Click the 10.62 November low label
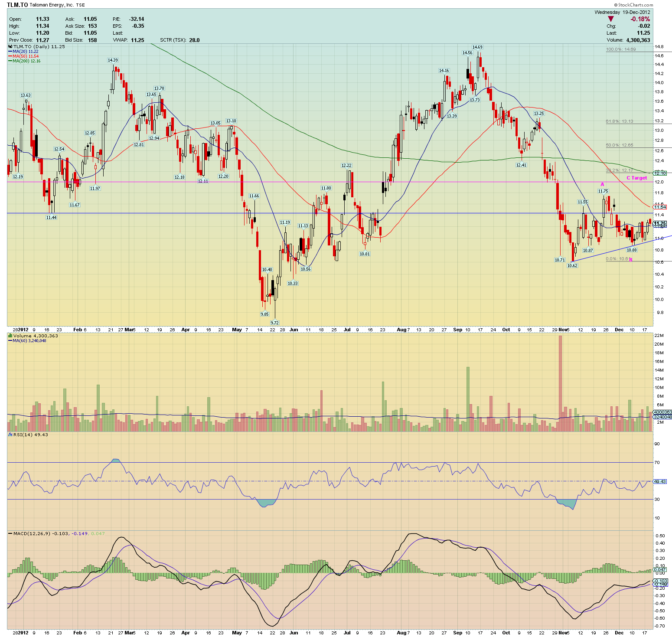 click(x=572, y=266)
